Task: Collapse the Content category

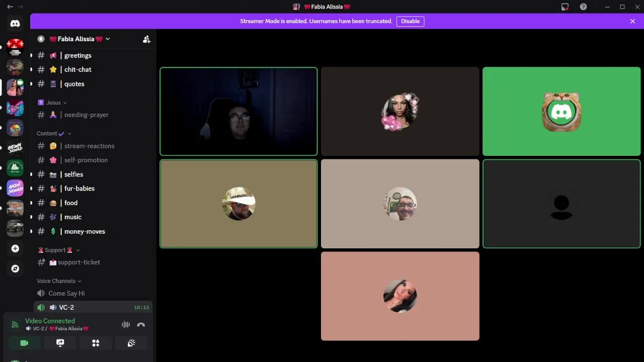Action: (x=54, y=133)
